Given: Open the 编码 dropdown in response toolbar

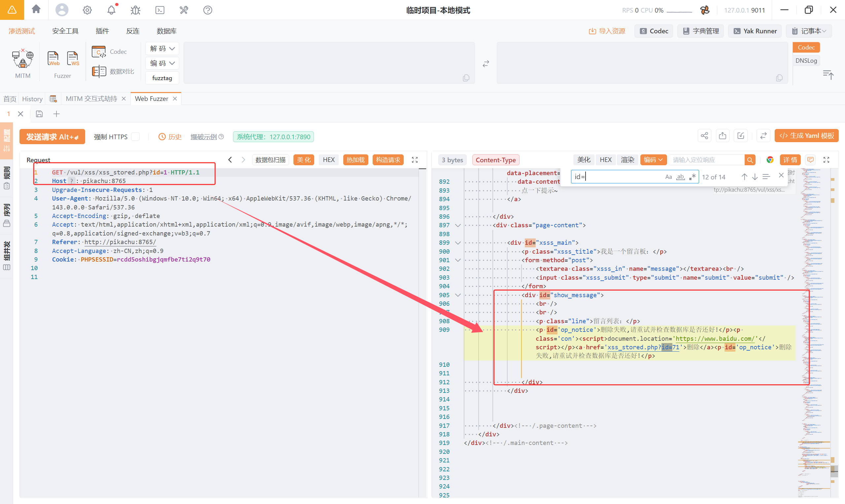Looking at the screenshot, I should click(653, 160).
